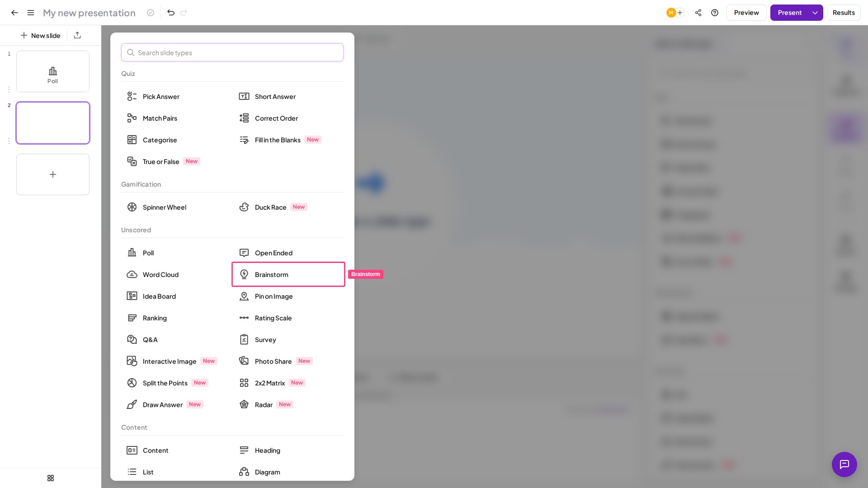Rename the My new presentation title

click(89, 13)
